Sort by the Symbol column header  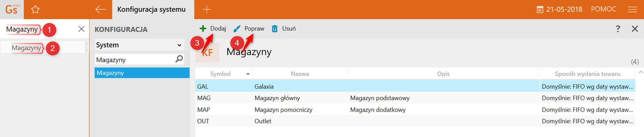[x=220, y=74]
